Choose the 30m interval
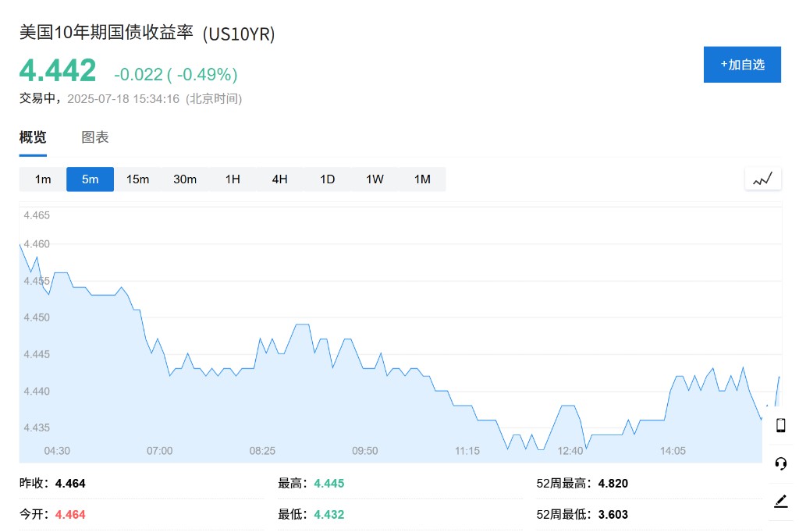 (x=185, y=179)
